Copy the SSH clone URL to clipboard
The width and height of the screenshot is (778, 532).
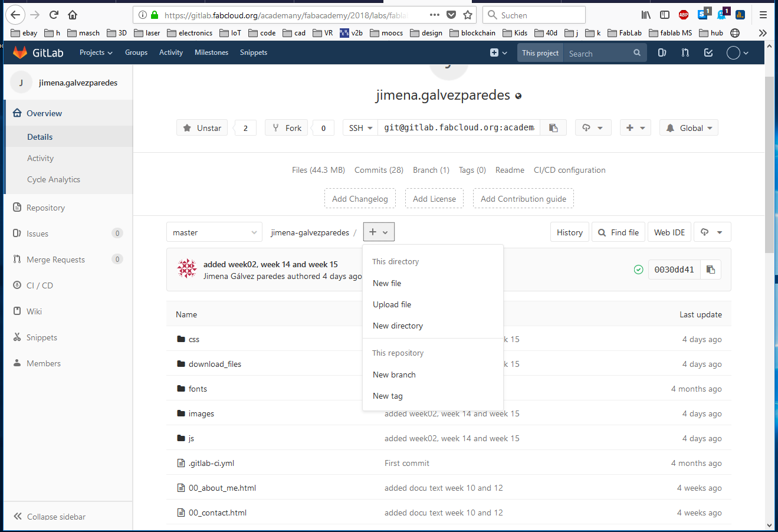pyautogui.click(x=553, y=128)
